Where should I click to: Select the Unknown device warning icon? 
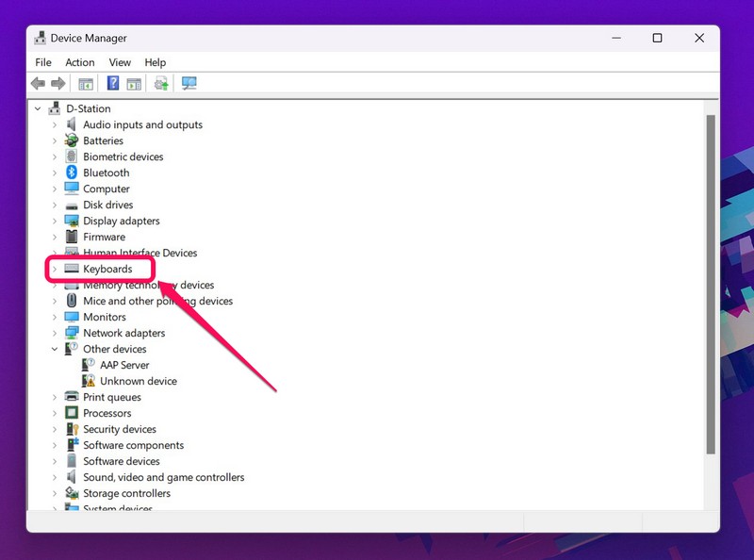tap(89, 381)
